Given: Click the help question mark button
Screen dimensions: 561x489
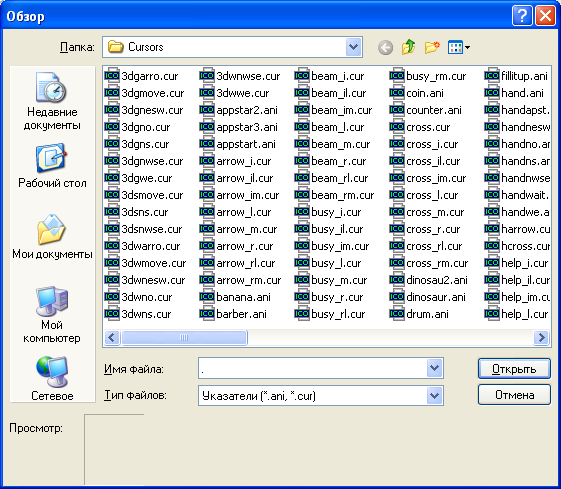Looking at the screenshot, I should click(x=522, y=16).
